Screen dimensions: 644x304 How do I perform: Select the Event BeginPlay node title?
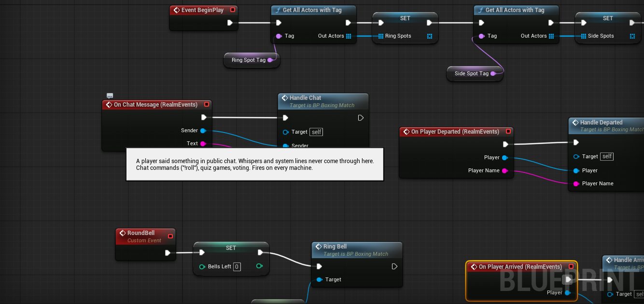tap(202, 10)
